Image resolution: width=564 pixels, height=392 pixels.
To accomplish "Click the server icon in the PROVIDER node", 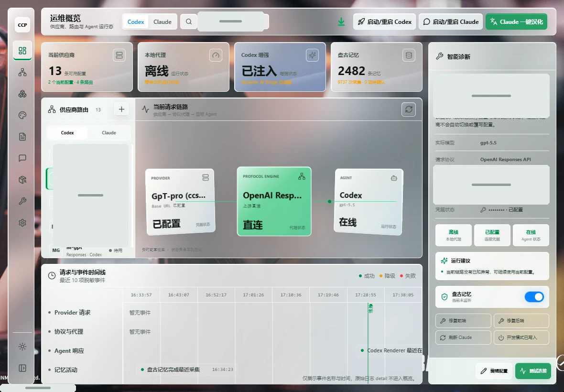I will tap(206, 177).
